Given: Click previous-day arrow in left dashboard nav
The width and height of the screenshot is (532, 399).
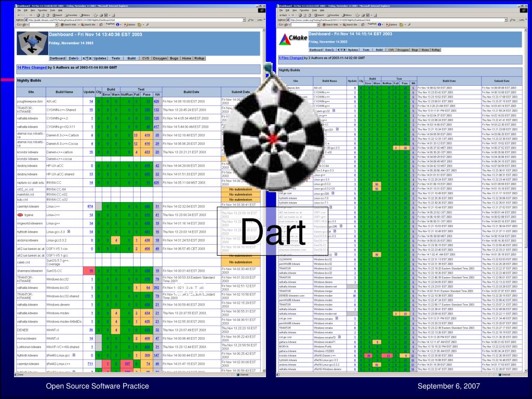Looking at the screenshot, I should [84, 58].
